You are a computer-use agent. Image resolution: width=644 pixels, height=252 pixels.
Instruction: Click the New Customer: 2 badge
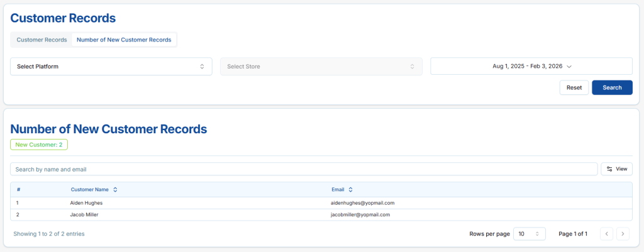[38, 145]
